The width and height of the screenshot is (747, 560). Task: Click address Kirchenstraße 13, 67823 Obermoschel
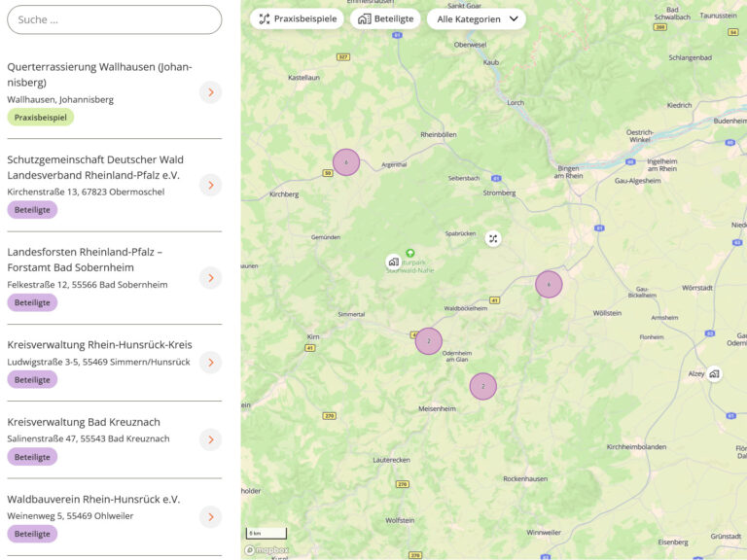[86, 192]
